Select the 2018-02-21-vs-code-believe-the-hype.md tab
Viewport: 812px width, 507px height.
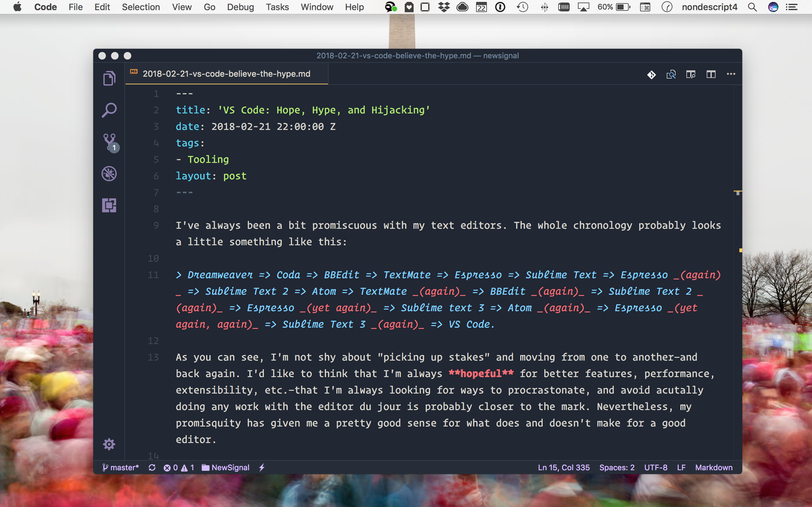[226, 74]
